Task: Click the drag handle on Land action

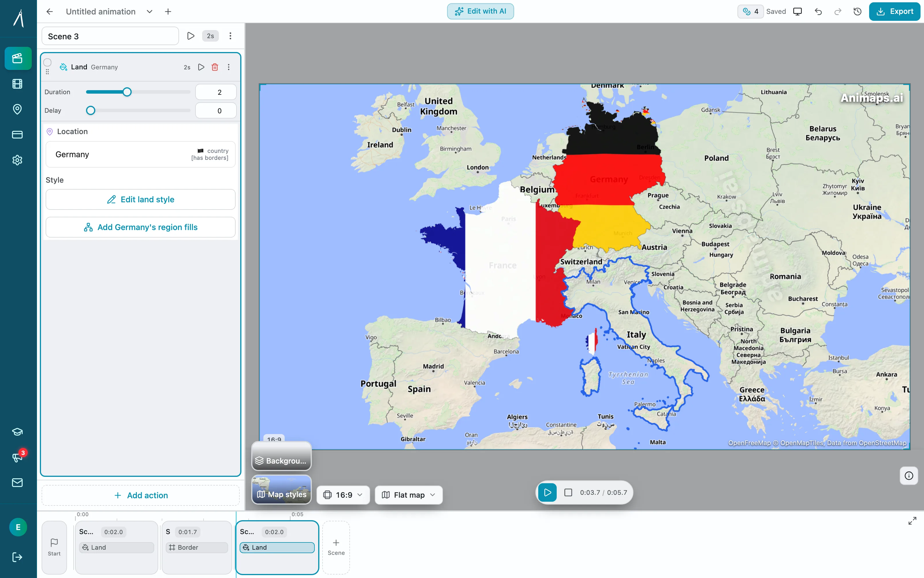Action: 47,72
